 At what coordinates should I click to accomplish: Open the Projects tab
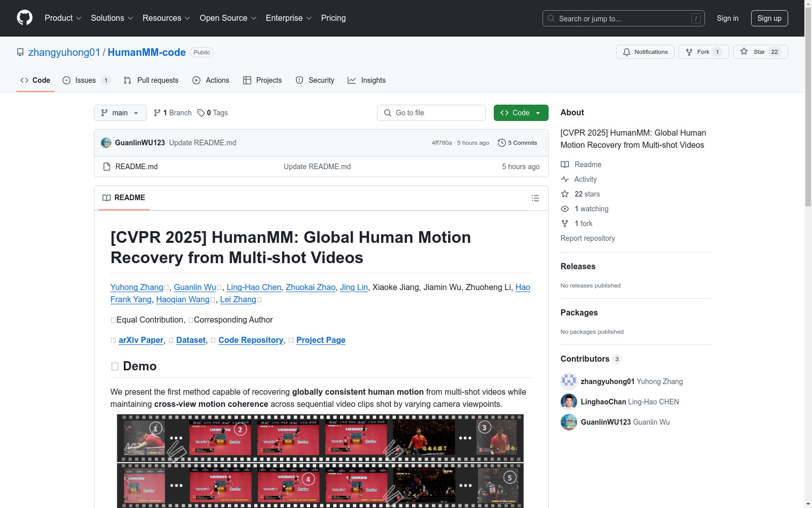tap(262, 80)
